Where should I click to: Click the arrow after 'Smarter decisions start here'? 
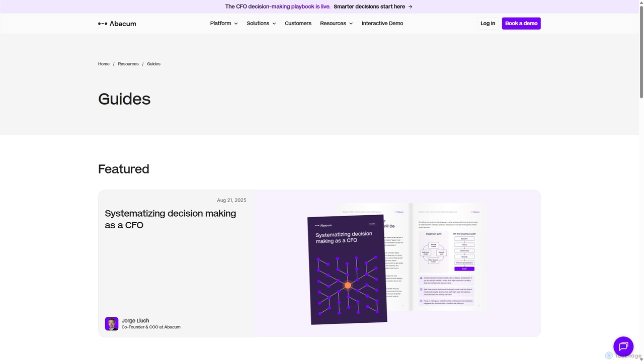click(411, 7)
